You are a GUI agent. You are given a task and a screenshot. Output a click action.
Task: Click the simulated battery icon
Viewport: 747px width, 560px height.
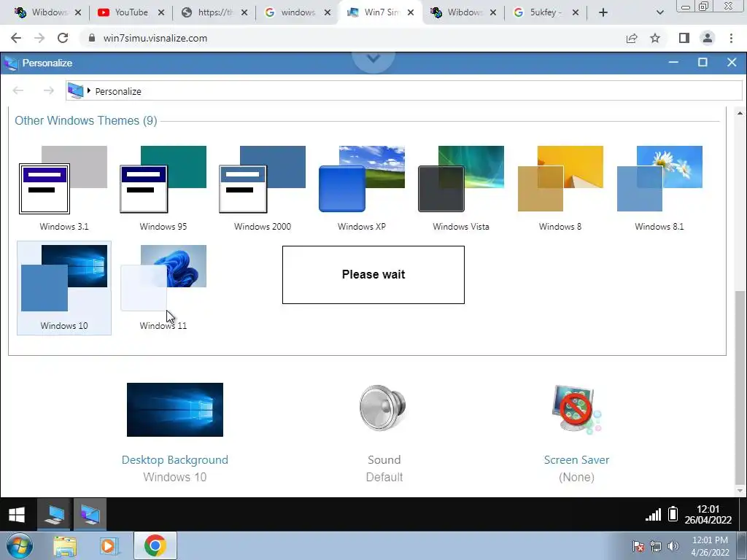(x=673, y=514)
